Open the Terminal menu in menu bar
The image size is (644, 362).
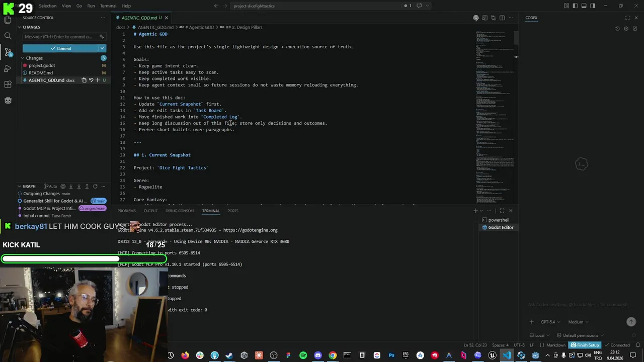click(108, 6)
